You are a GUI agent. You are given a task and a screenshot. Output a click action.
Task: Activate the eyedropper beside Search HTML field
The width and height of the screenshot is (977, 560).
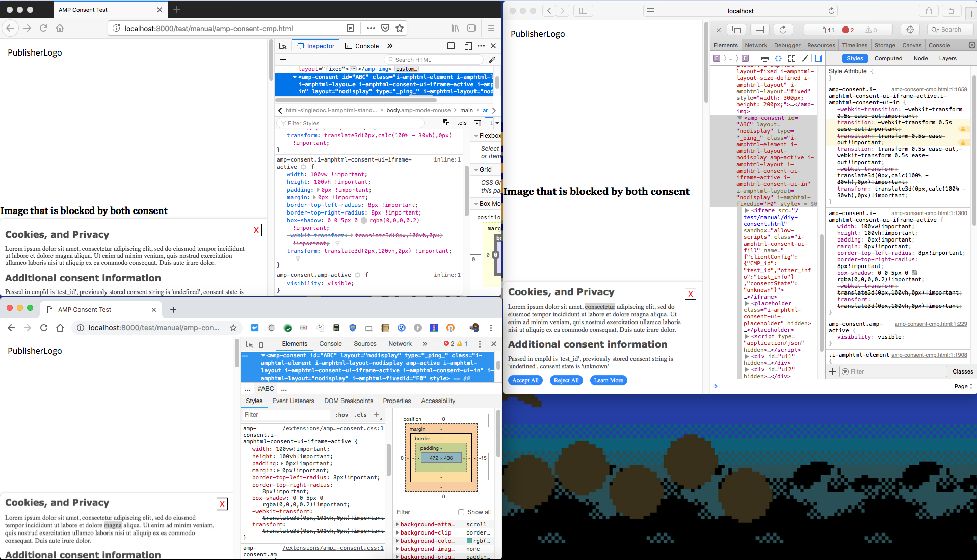coord(491,59)
